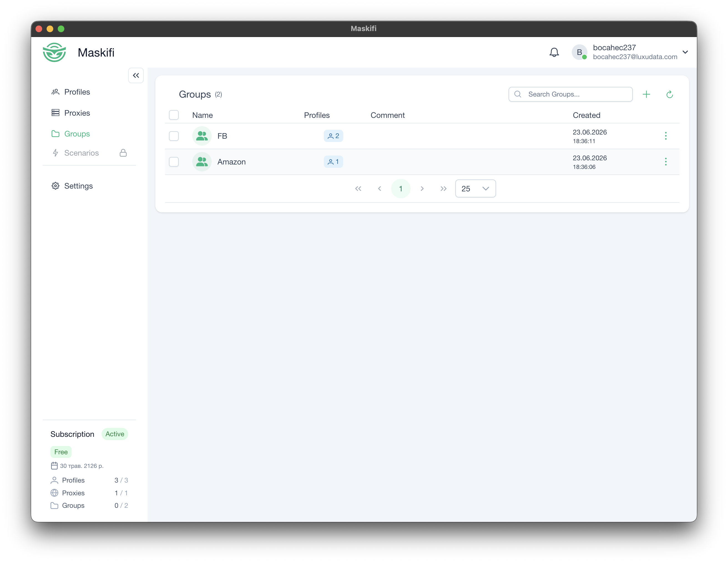Open the FB row three-dot menu
This screenshot has height=563, width=728.
coord(666,136)
